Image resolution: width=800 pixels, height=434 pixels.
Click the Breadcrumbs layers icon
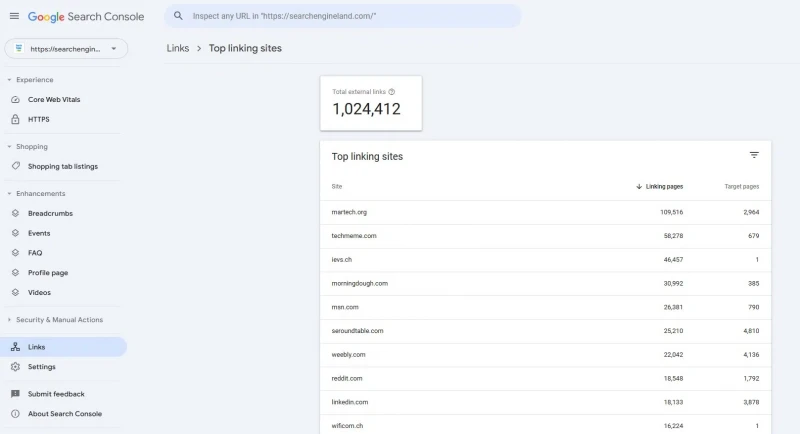[15, 213]
